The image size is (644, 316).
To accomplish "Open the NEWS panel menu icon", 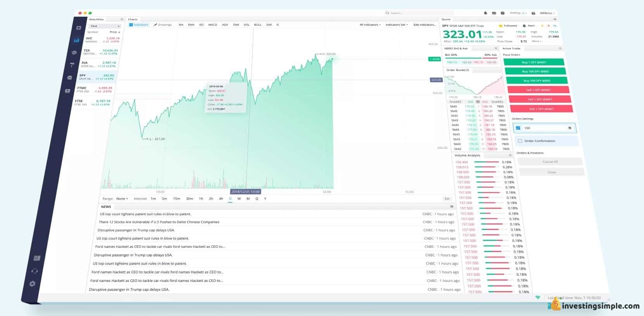I will click(451, 207).
